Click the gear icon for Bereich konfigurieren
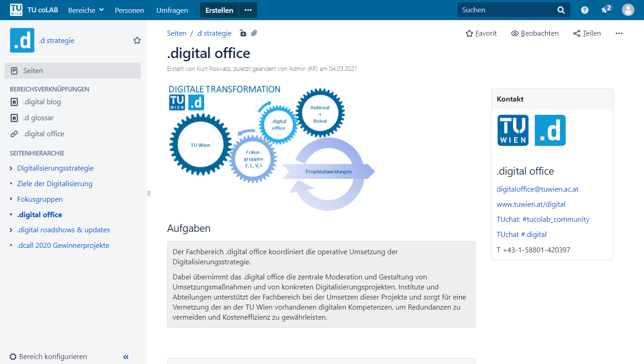Screen dimensions: 644x364 tap(13, 357)
